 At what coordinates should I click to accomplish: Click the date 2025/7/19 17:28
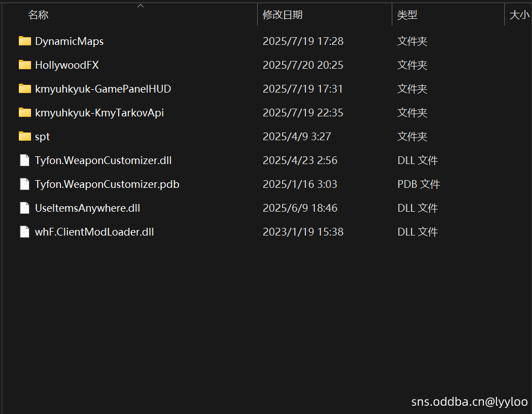pyautogui.click(x=303, y=42)
